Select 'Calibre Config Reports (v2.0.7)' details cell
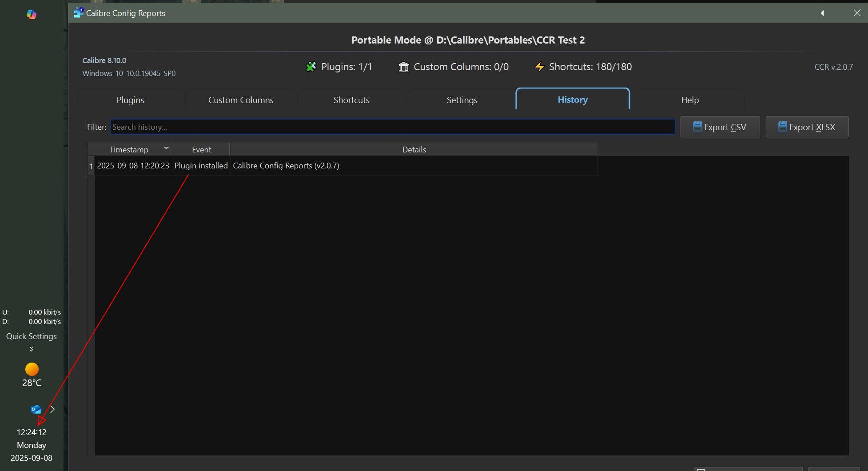This screenshot has height=471, width=868. point(414,166)
